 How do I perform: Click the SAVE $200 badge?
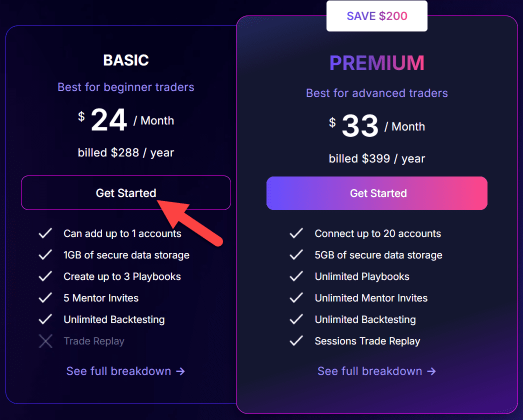376,15
